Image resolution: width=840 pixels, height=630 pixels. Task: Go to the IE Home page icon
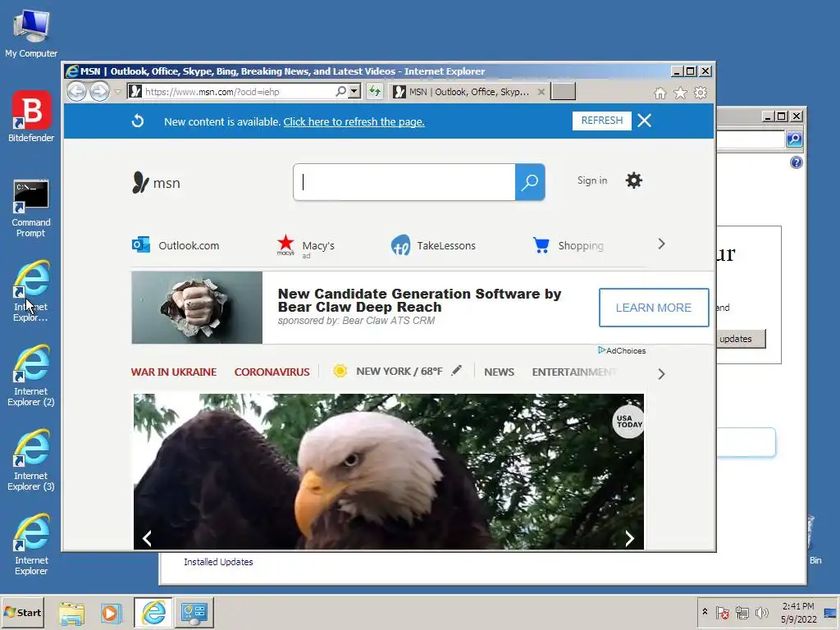click(x=660, y=94)
